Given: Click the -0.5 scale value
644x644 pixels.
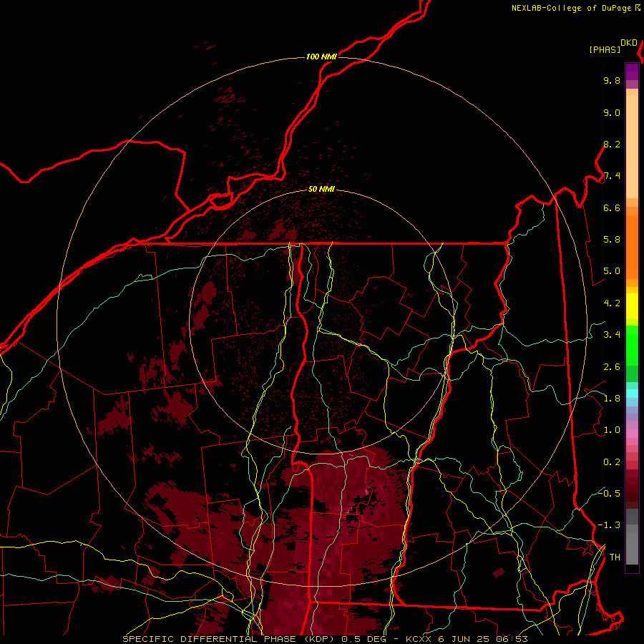Looking at the screenshot, I should pyautogui.click(x=609, y=494).
